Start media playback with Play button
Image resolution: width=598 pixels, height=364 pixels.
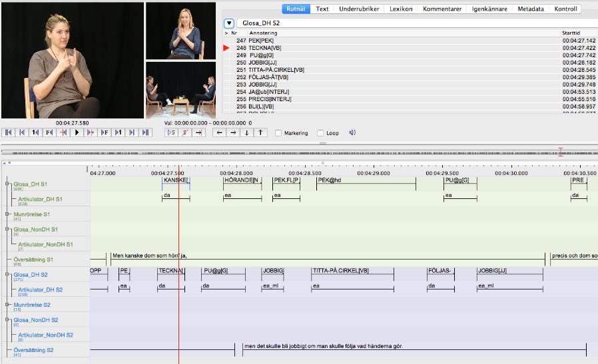pos(77,132)
